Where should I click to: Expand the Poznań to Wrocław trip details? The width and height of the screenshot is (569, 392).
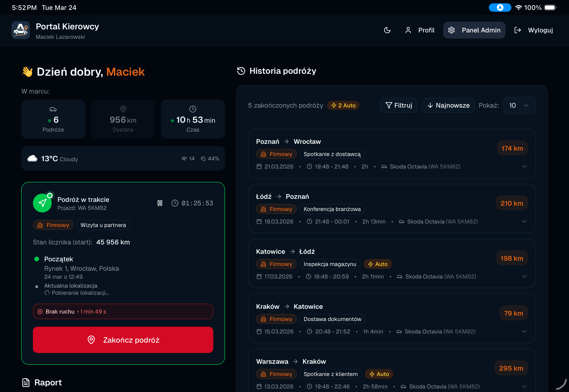click(525, 166)
